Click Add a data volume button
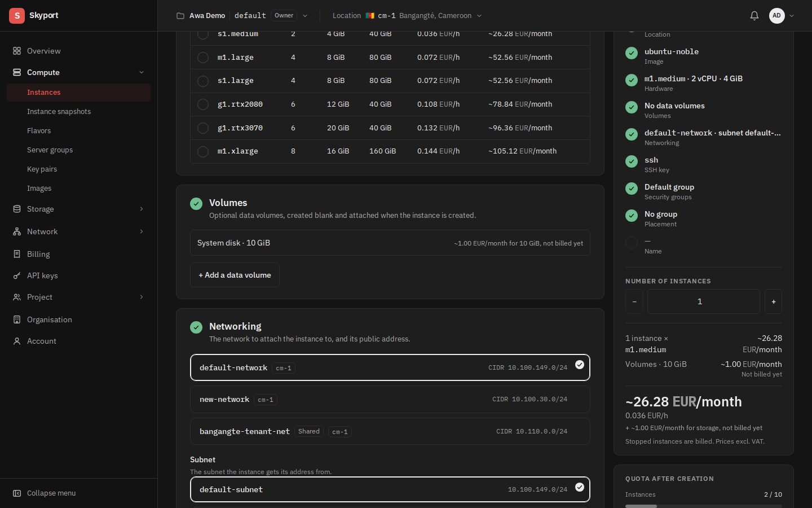This screenshot has height=508, width=812. [x=235, y=275]
